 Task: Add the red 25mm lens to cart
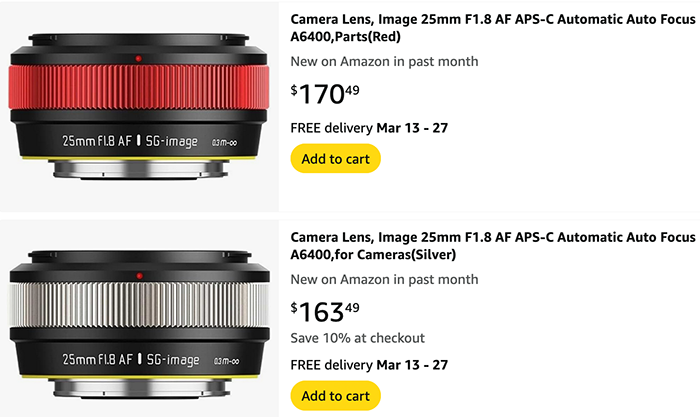click(x=335, y=158)
